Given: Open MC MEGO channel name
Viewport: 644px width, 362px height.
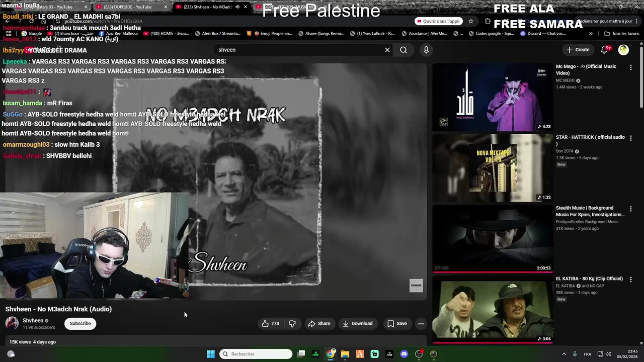Looking at the screenshot, I should click(x=565, y=80).
